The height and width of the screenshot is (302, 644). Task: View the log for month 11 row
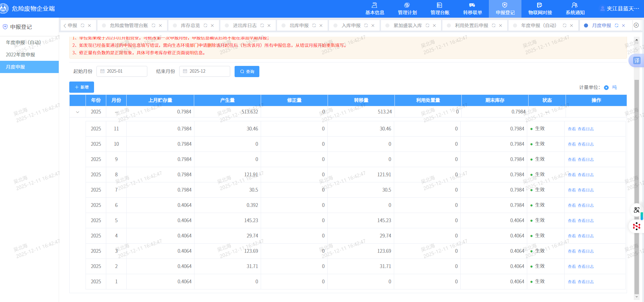586,129
